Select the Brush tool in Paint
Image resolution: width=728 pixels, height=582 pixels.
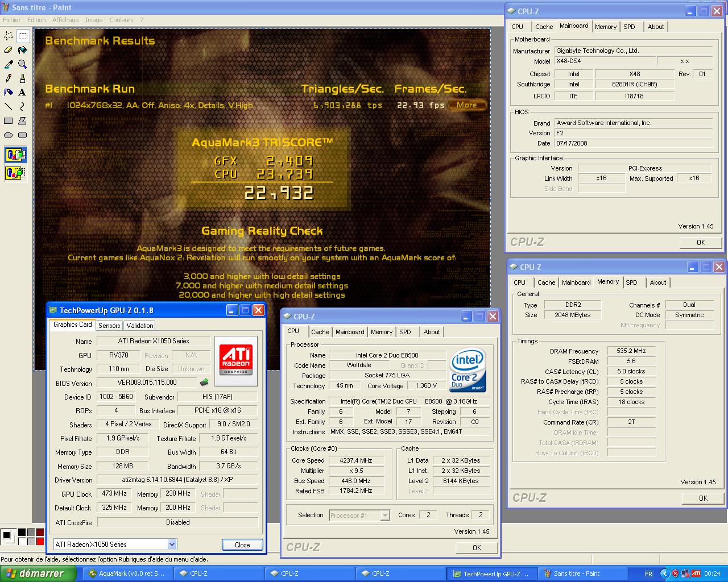tap(23, 78)
